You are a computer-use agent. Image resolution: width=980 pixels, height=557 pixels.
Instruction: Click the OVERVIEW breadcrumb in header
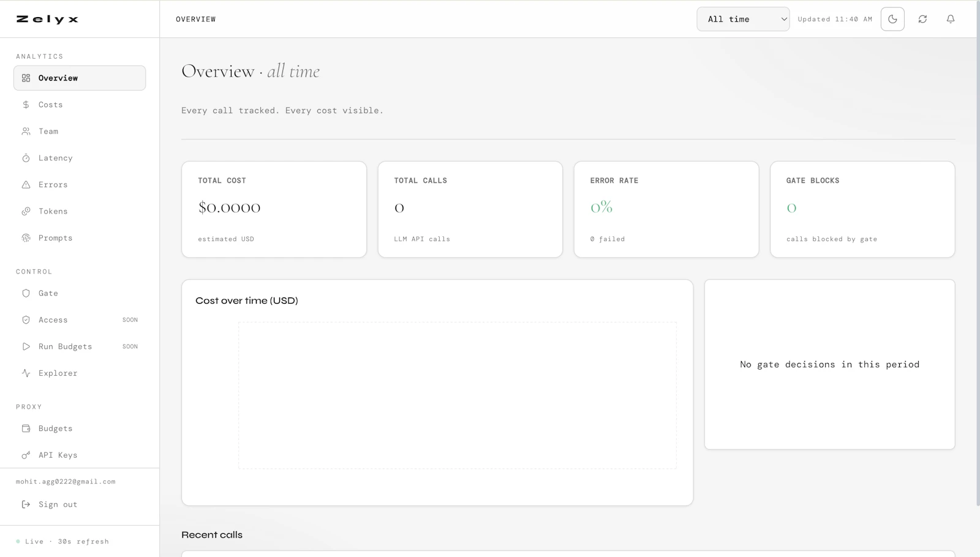click(x=196, y=19)
